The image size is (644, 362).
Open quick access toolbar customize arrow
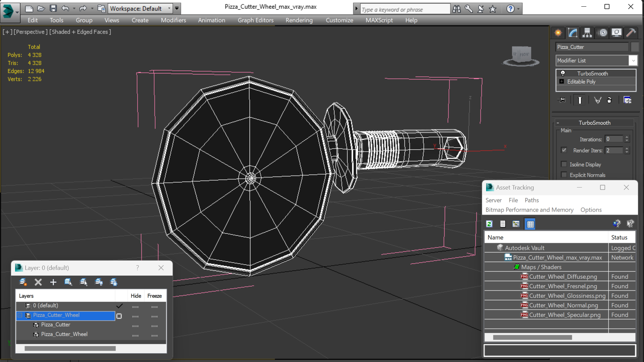tap(177, 8)
